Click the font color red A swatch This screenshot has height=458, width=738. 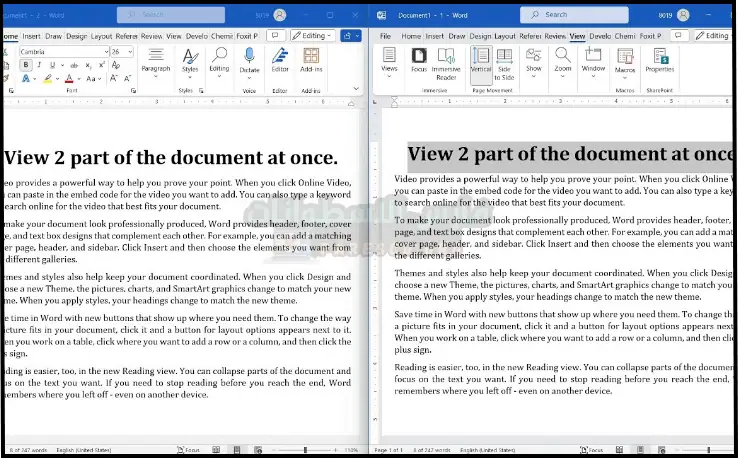click(68, 78)
